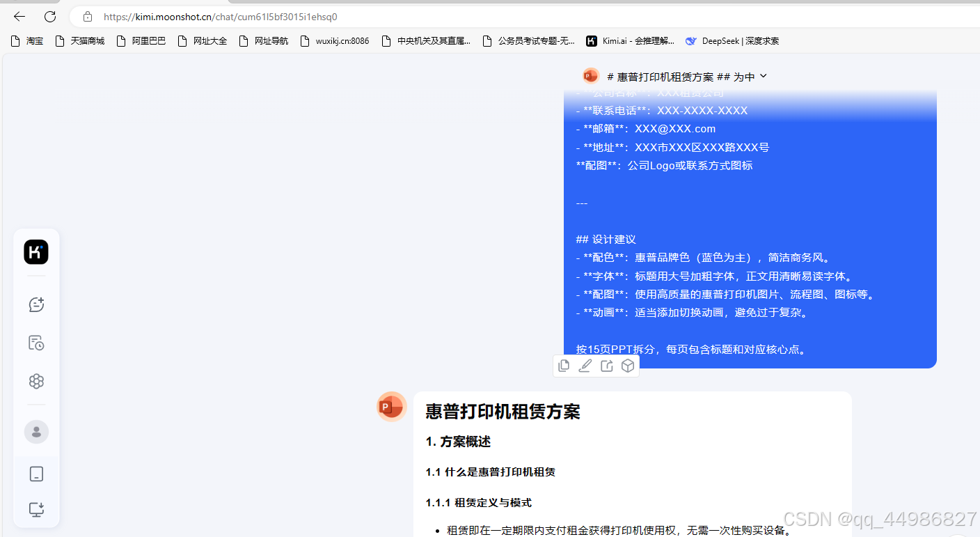Edit the user prompt message
This screenshot has width=980, height=537.
pyautogui.click(x=585, y=366)
